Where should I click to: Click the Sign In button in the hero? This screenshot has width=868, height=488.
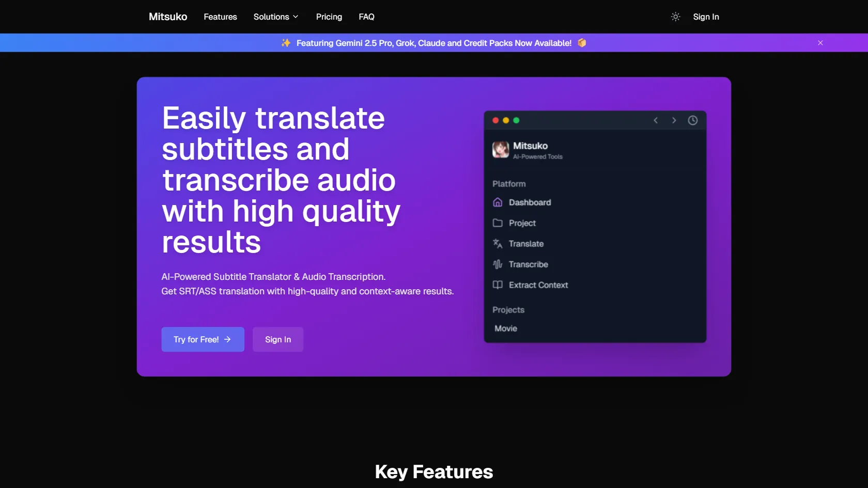pyautogui.click(x=278, y=339)
